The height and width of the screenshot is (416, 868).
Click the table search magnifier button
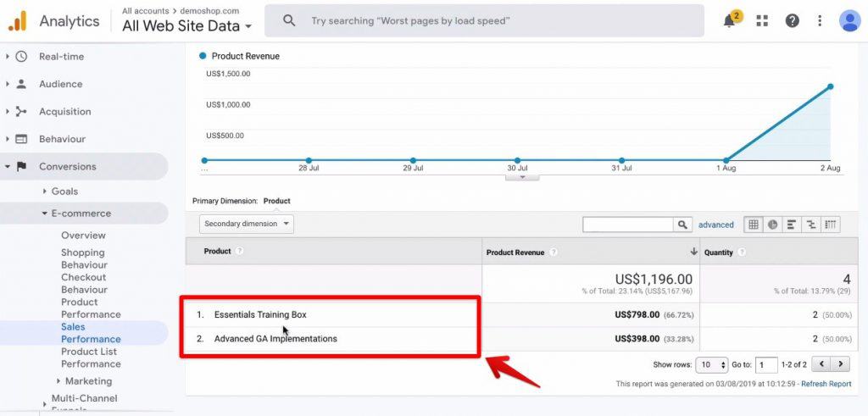click(x=682, y=225)
